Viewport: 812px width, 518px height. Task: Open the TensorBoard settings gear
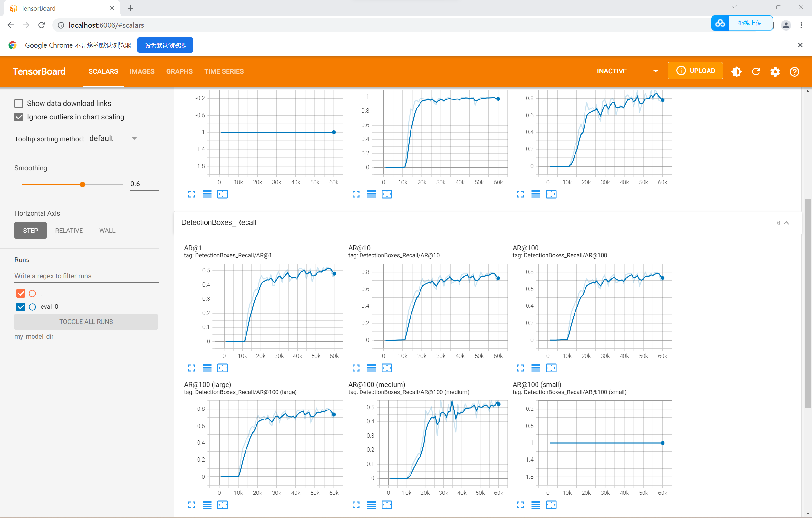click(775, 71)
